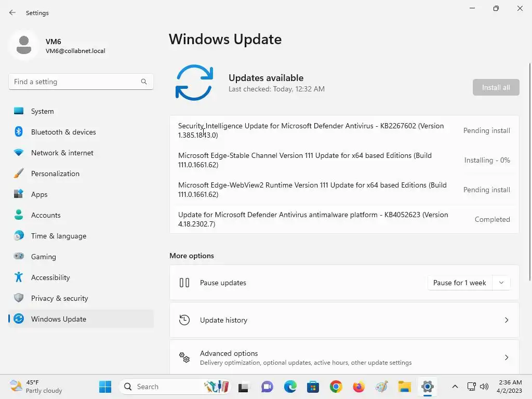Click the Accessibility figure icon
This screenshot has height=399, width=532.
[19, 277]
